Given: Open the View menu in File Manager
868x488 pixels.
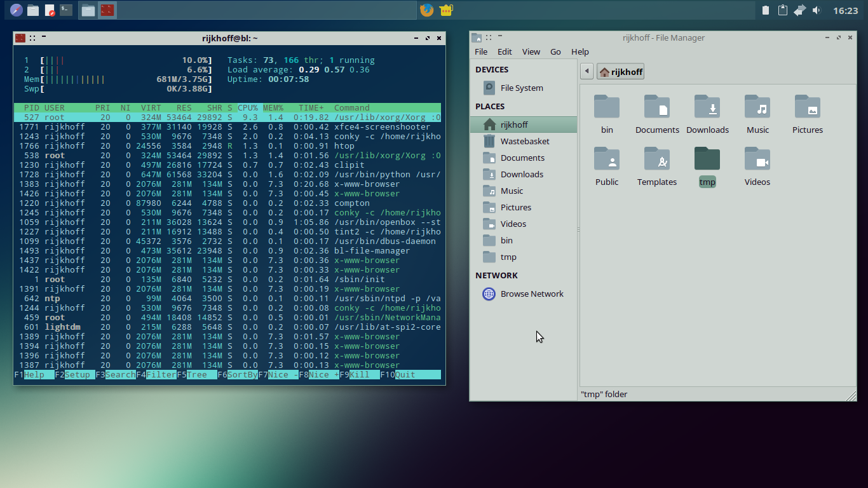Looking at the screenshot, I should coord(531,52).
